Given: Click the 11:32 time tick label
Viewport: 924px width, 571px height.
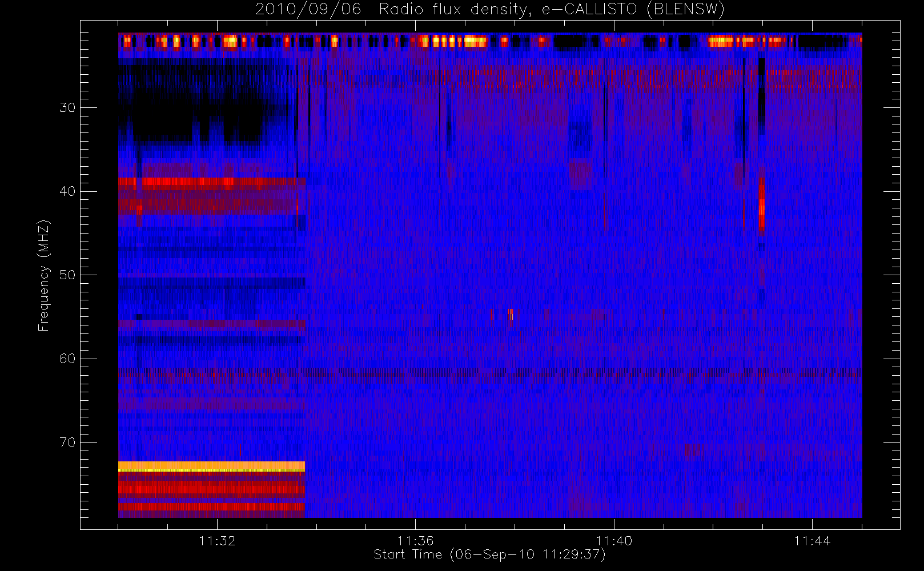Looking at the screenshot, I should [217, 541].
